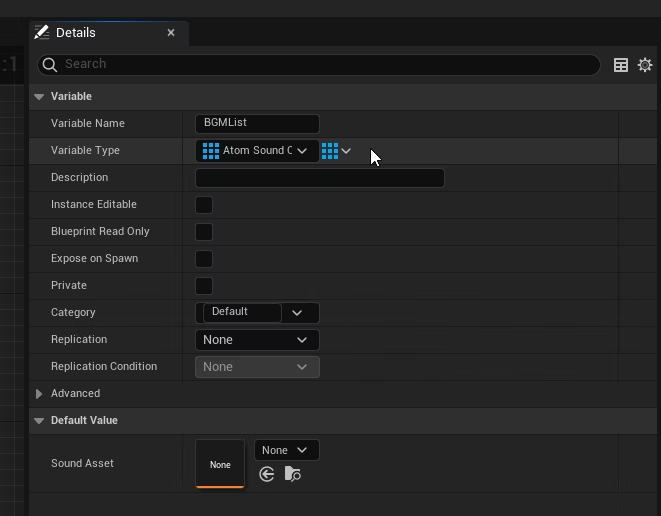This screenshot has height=516, width=661.
Task: Click the Description text field
Action: click(x=319, y=178)
